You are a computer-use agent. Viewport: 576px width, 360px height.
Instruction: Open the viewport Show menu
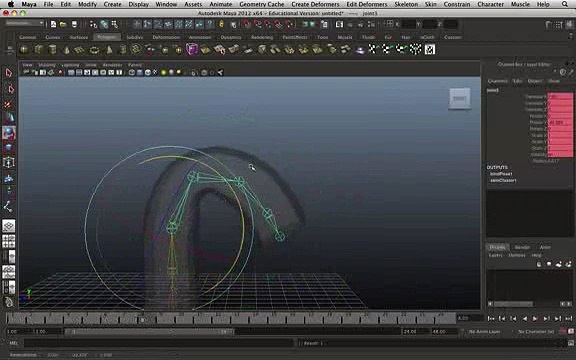coord(91,65)
